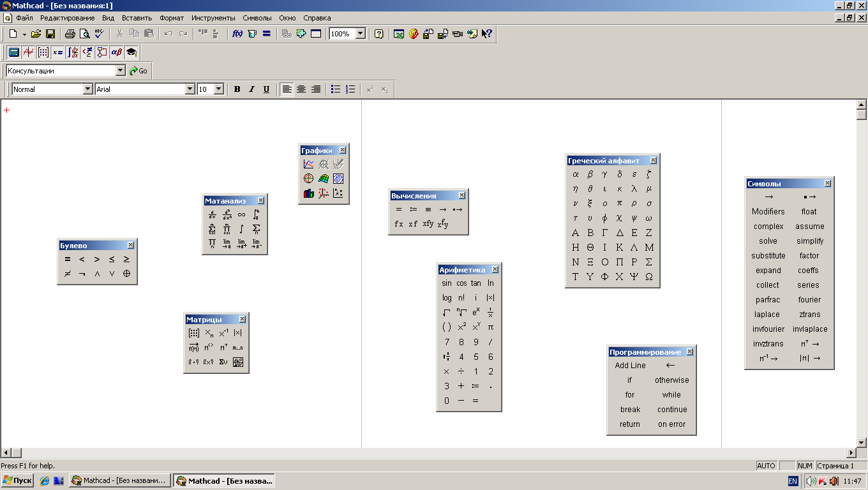Insert square root in Арифметика palette
Screen dimensions: 868x490
(447, 313)
